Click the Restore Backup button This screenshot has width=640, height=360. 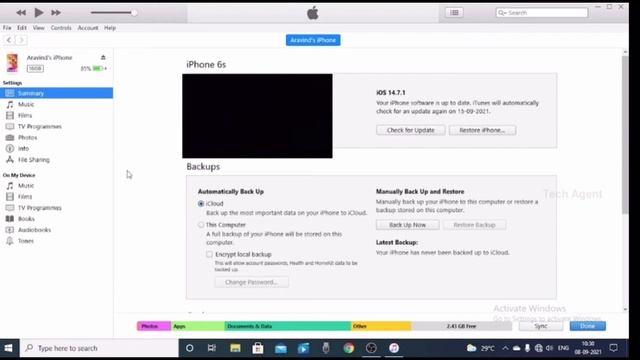tap(474, 225)
